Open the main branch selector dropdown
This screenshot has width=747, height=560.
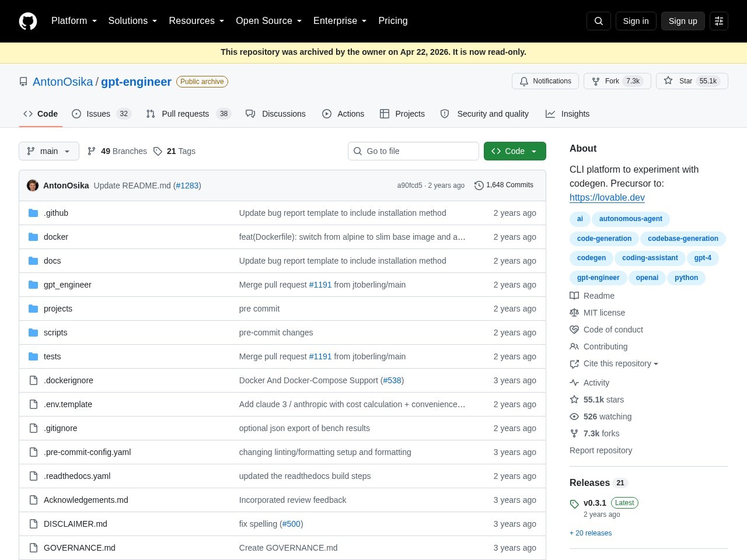(49, 151)
